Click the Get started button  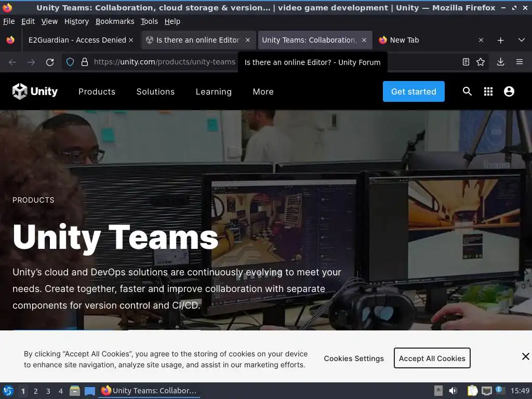pyautogui.click(x=414, y=91)
